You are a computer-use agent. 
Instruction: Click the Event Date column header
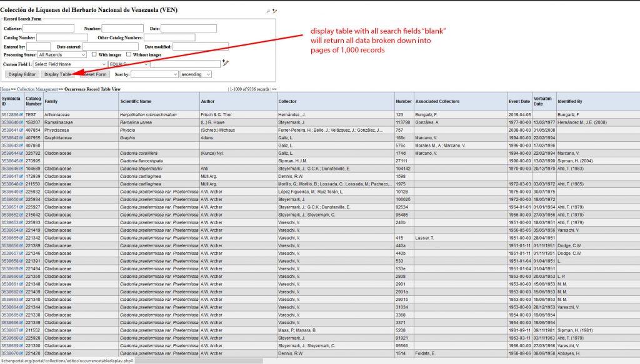coord(519,102)
